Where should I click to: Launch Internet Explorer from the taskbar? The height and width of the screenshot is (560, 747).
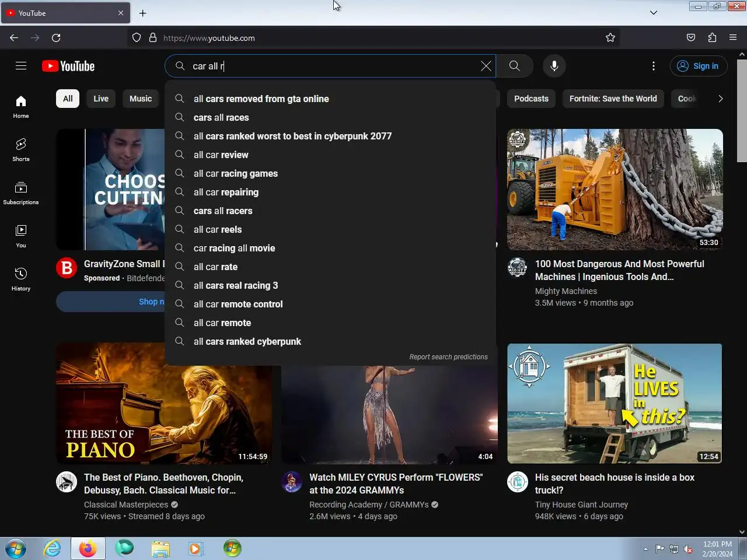[x=53, y=548]
